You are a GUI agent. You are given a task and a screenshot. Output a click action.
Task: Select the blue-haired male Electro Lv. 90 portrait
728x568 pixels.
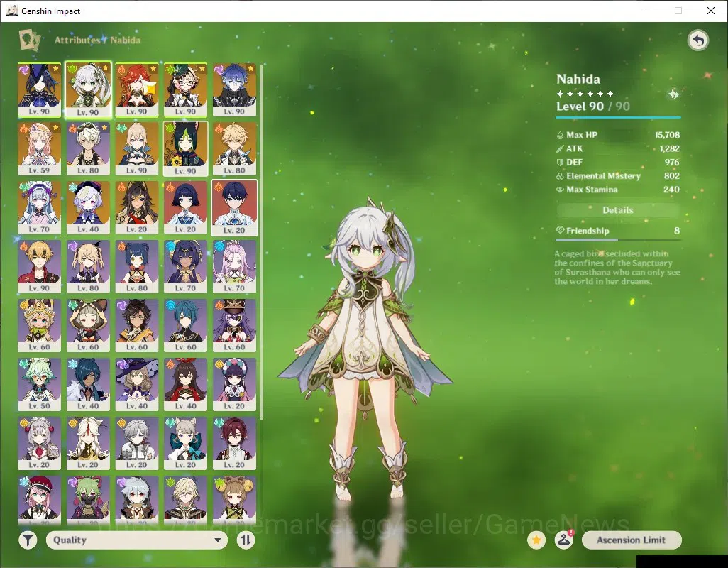(x=234, y=89)
